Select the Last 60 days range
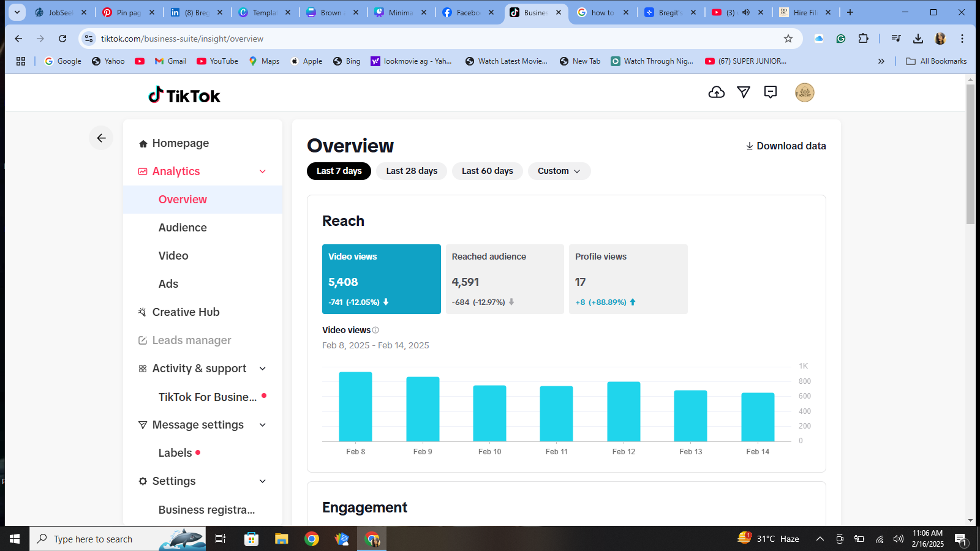The image size is (980, 551). 488,171
